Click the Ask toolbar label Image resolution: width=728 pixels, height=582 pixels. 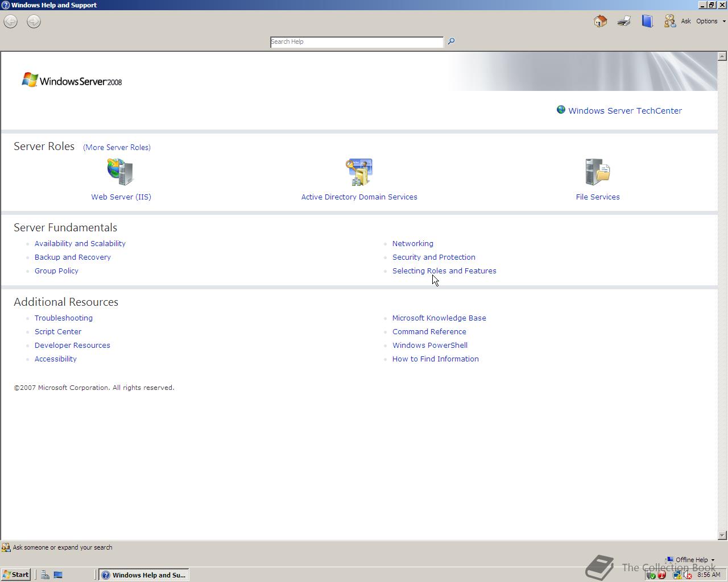pos(686,21)
